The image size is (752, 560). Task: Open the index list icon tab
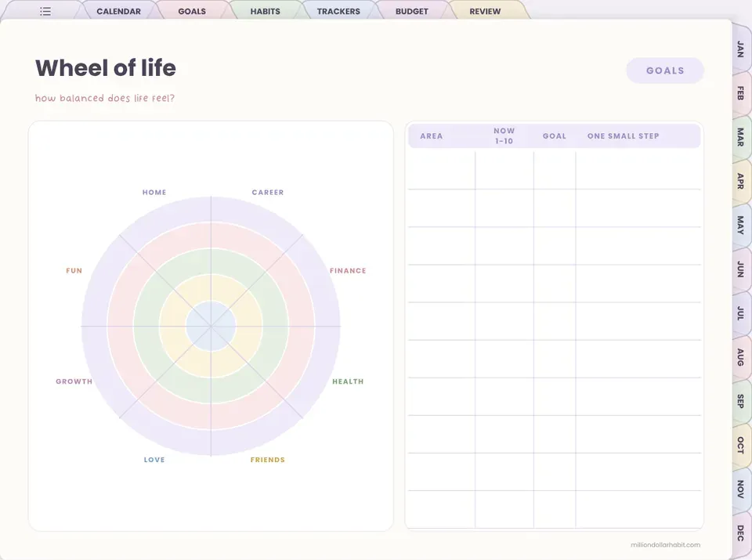(x=45, y=11)
